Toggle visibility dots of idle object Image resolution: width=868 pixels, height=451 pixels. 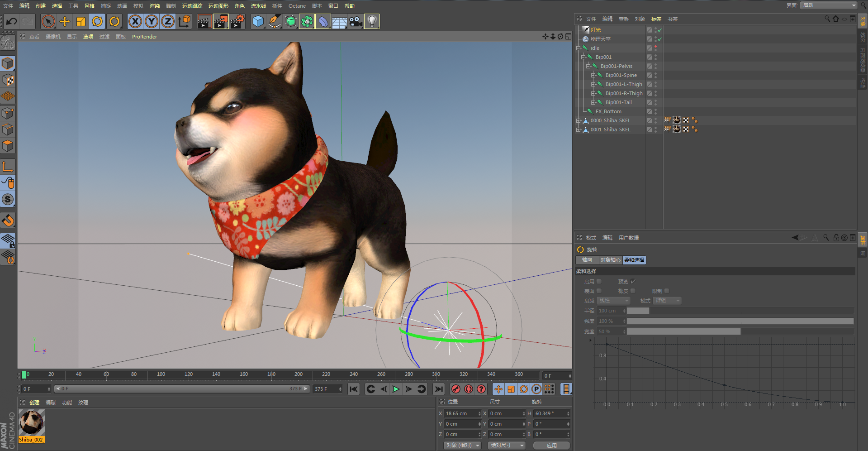655,48
